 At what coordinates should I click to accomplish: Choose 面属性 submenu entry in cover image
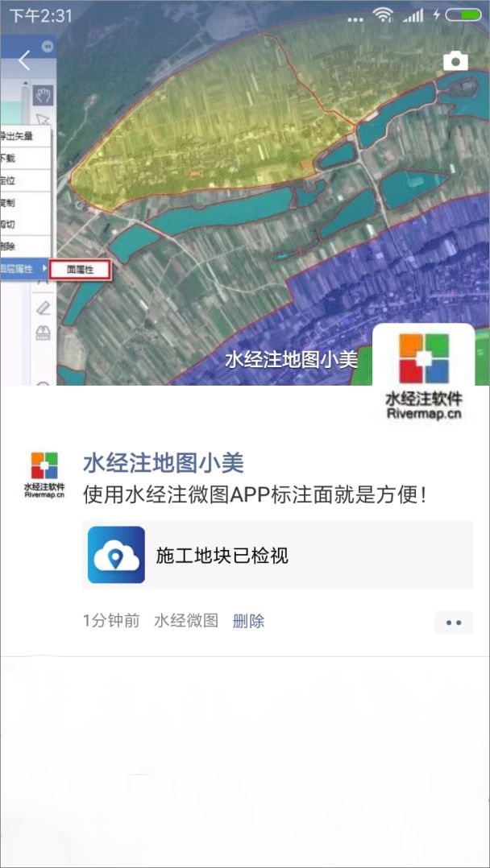(81, 271)
